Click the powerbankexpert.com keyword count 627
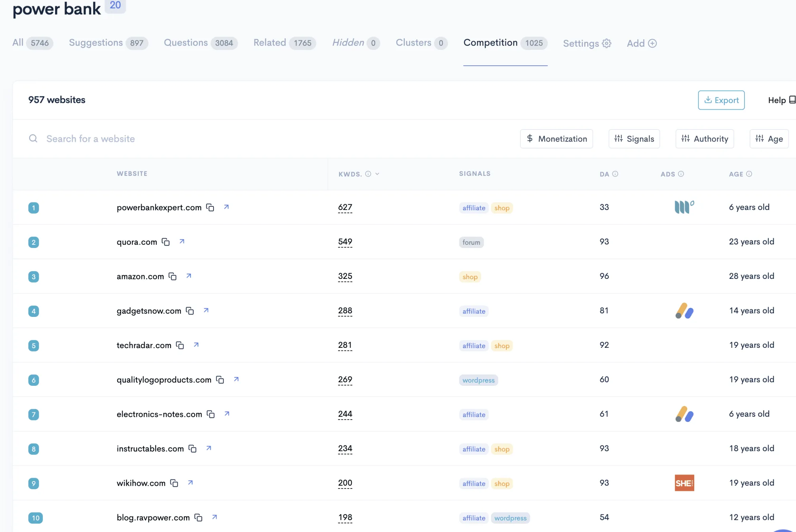Viewport: 796px width, 532px height. (345, 207)
